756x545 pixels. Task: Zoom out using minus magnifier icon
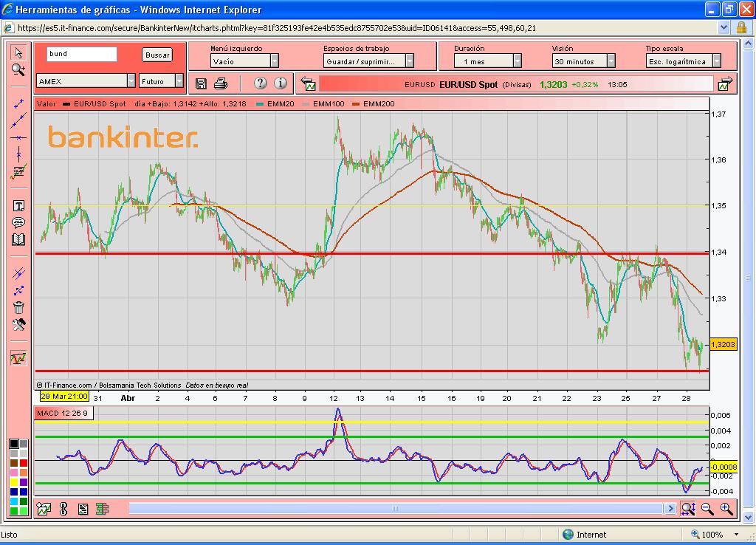point(707,508)
